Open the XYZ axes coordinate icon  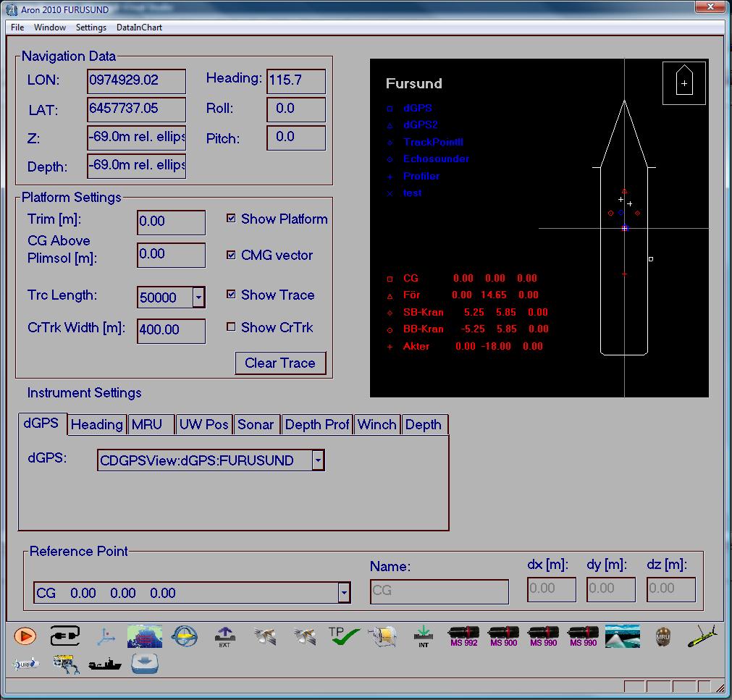106,636
